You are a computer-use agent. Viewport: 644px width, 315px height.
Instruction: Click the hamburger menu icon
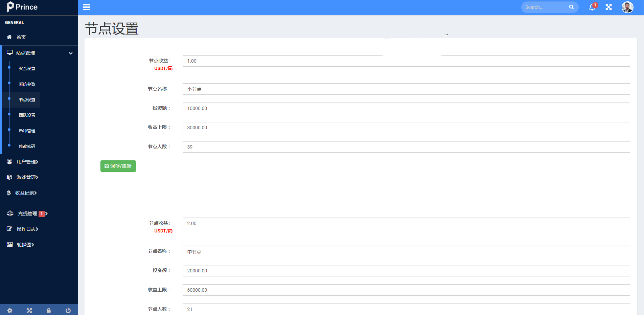(x=87, y=7)
